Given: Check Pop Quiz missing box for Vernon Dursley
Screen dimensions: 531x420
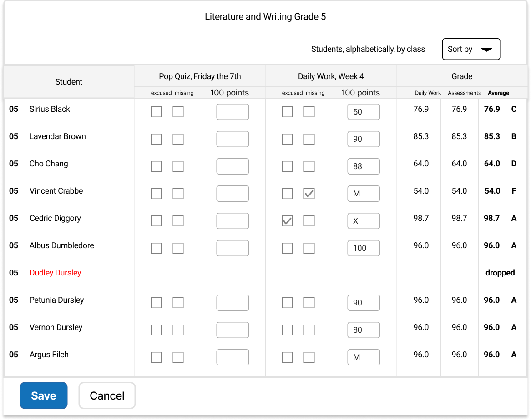Looking at the screenshot, I should [x=178, y=330].
